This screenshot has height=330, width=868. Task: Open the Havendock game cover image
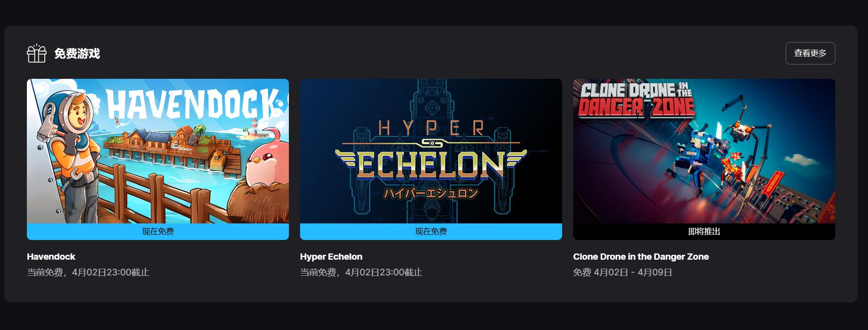158,151
